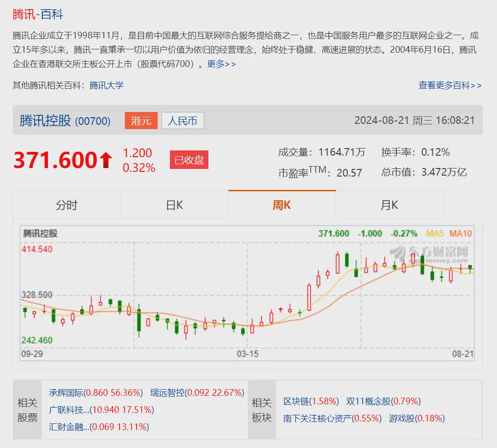Click the 09-29 date axis label
This screenshot has height=448, width=497.
[x=32, y=354]
